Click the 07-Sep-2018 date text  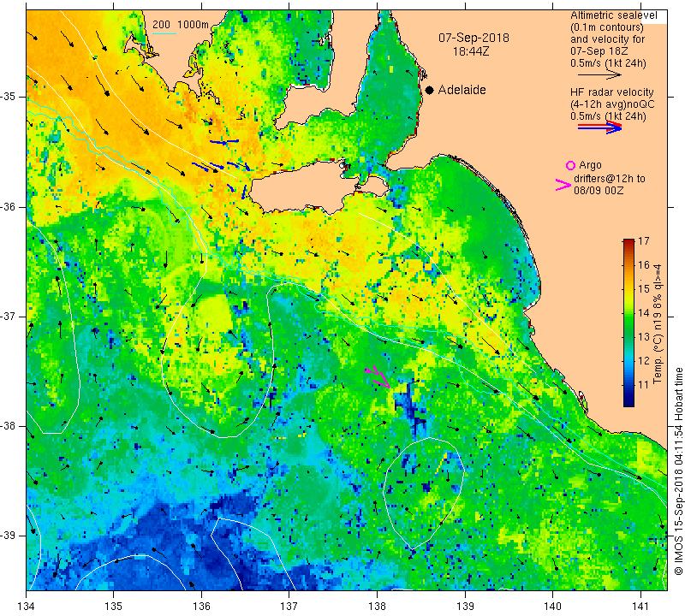click(x=474, y=38)
